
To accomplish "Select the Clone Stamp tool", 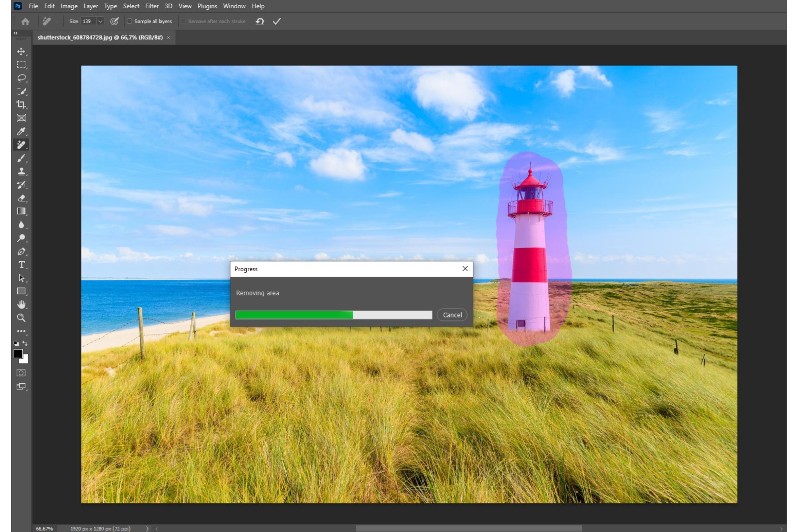I will tap(21, 171).
